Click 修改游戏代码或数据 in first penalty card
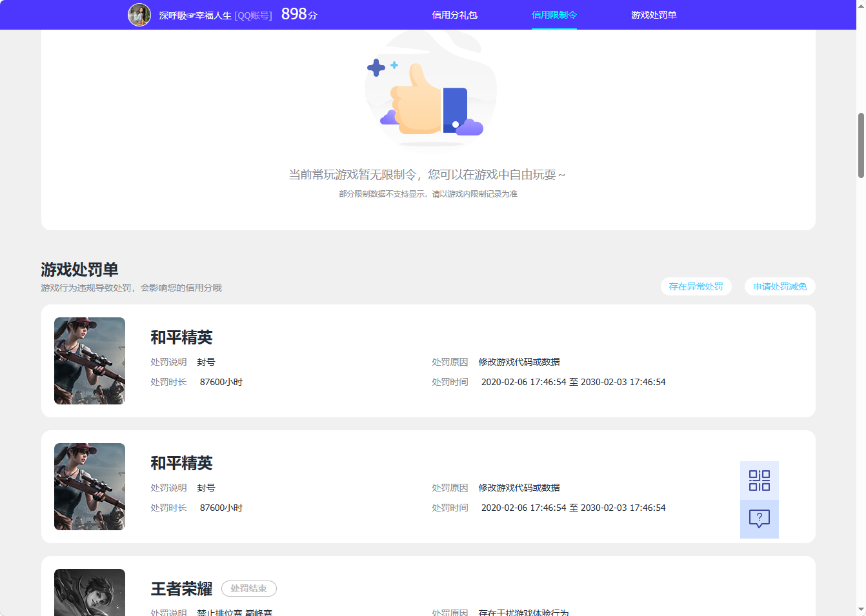This screenshot has width=866, height=616. [519, 362]
